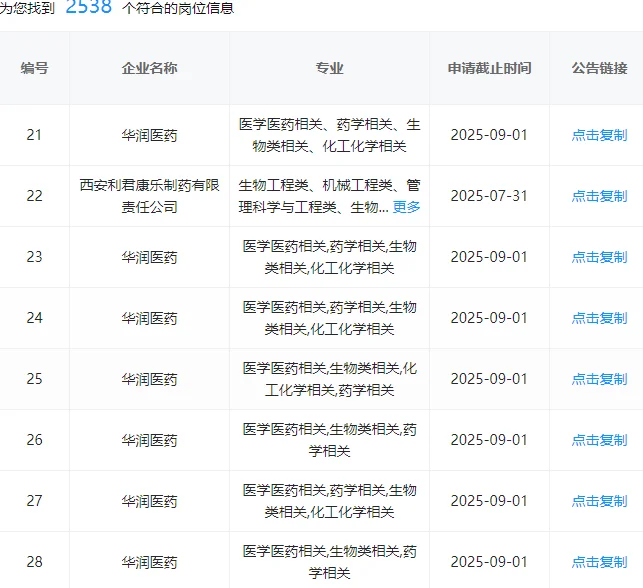Click row number 24
This screenshot has width=643, height=588.
(x=34, y=318)
